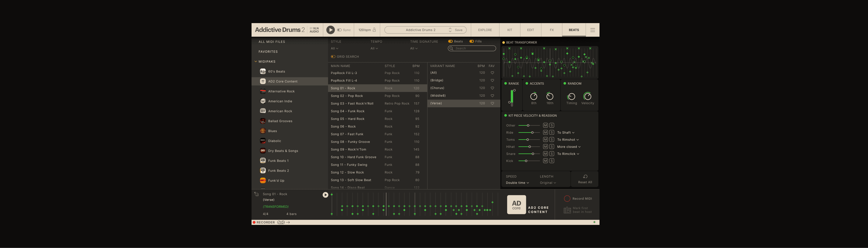Switch to the FX tab
868x248 pixels.
click(x=552, y=30)
